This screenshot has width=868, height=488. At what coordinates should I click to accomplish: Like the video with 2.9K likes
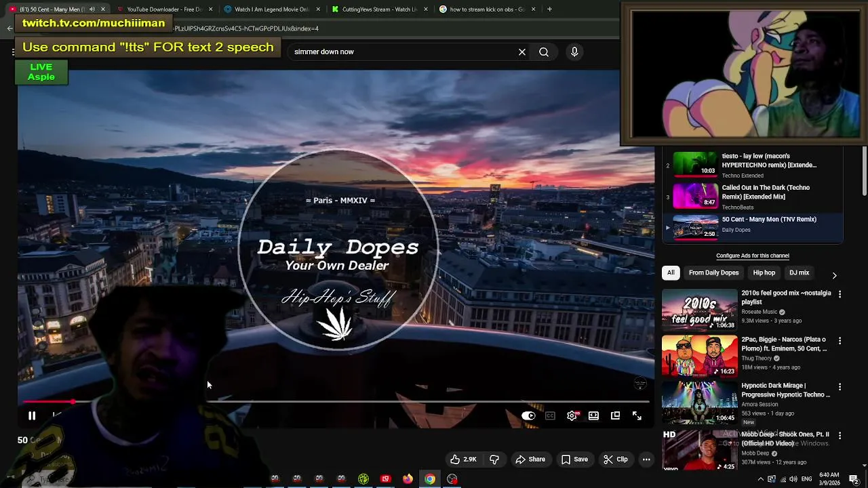[x=464, y=459]
